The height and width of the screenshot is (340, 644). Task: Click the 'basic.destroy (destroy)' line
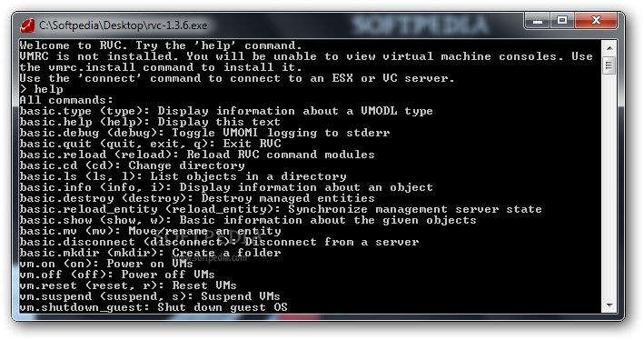tap(197, 198)
